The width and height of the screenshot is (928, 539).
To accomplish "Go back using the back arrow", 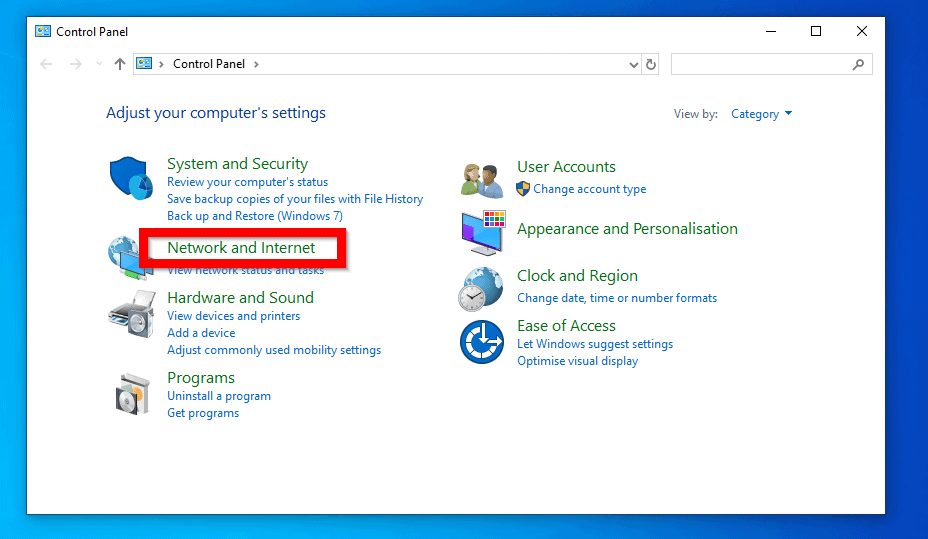I will click(46, 64).
